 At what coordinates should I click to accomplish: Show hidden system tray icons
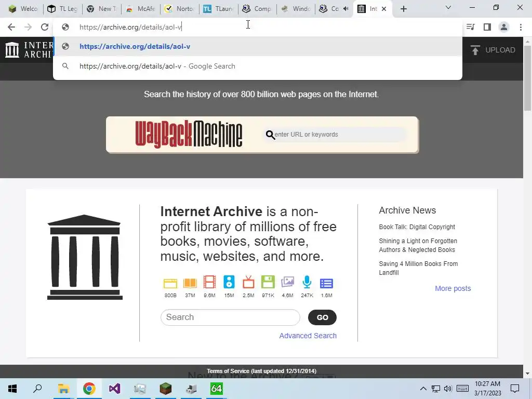pos(423,389)
